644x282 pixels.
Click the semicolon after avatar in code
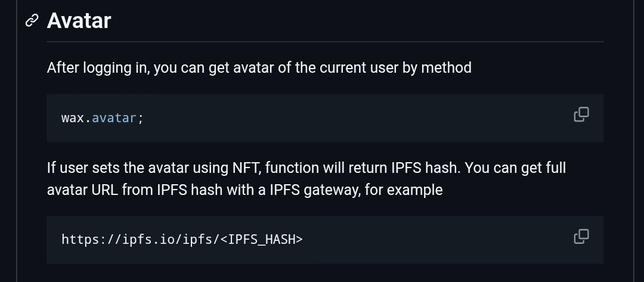(x=141, y=119)
